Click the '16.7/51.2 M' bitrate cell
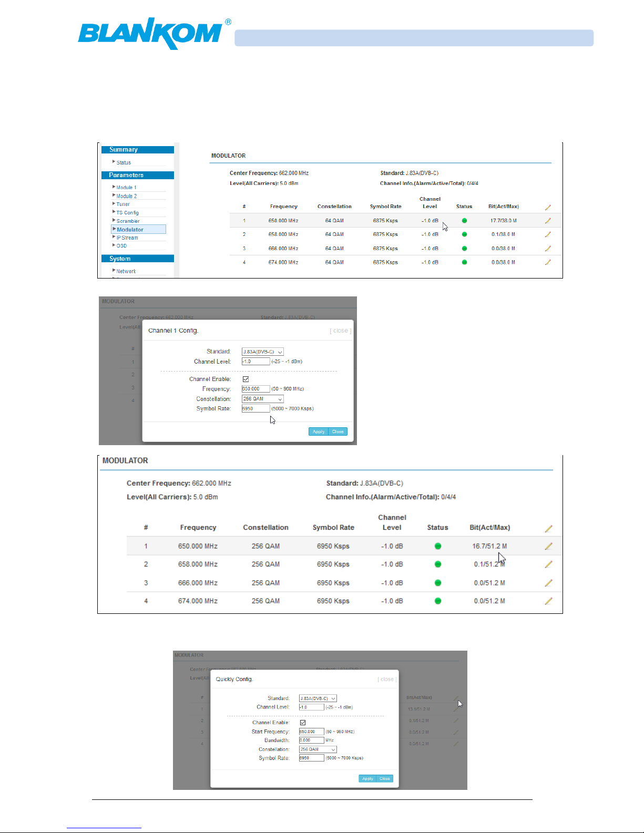This screenshot has height=833, width=644. 489,547
